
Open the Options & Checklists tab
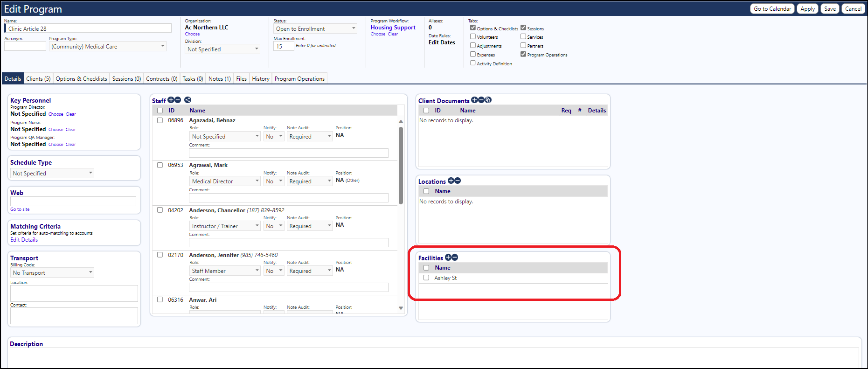pos(81,78)
